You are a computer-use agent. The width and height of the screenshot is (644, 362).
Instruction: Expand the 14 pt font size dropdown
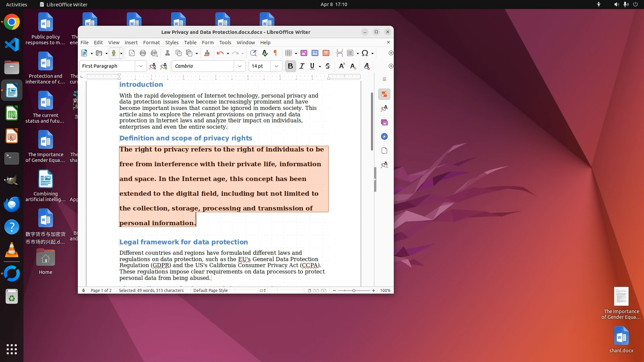pyautogui.click(x=276, y=66)
